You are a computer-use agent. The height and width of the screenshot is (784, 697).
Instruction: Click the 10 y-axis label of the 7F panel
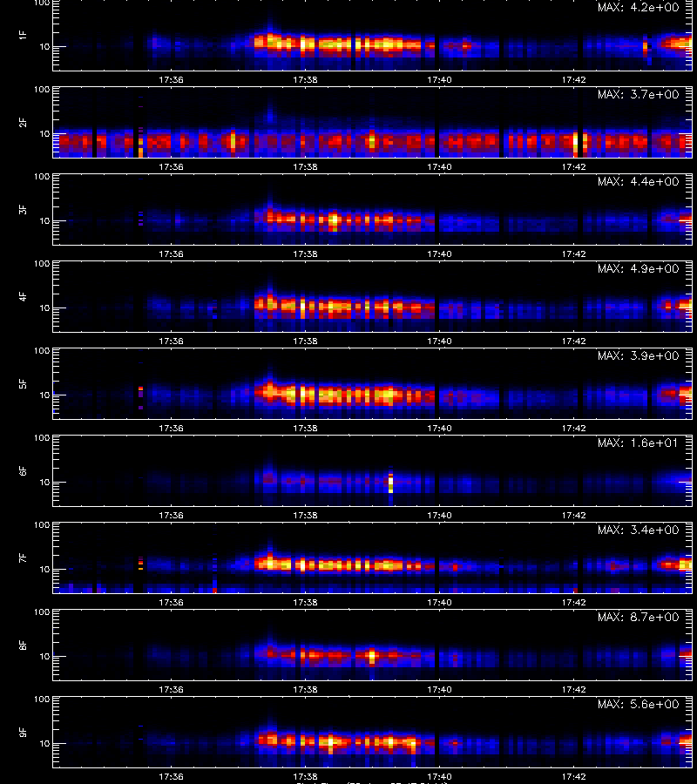44,569
